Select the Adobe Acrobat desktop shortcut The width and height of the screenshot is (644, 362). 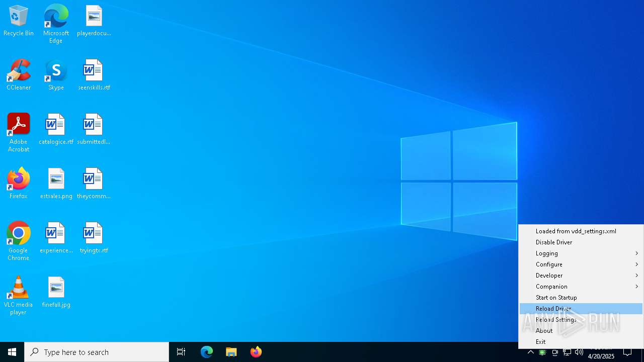point(19,133)
